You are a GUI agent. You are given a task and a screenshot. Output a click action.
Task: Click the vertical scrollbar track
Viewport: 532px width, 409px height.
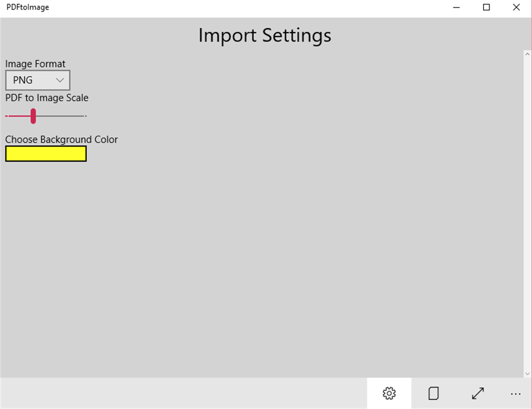[527, 212]
